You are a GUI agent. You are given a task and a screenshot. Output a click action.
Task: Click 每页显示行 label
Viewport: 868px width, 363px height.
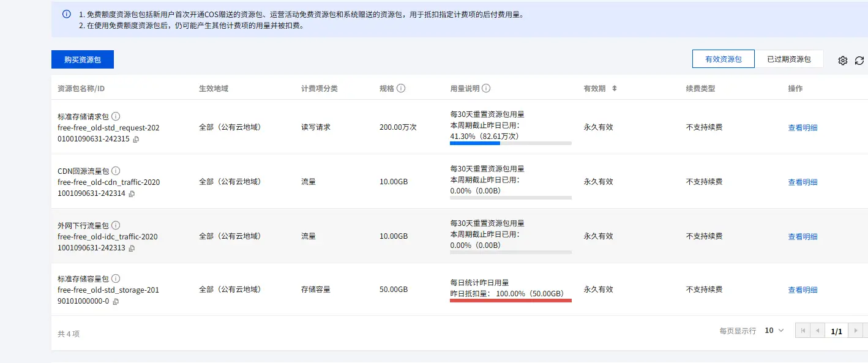coord(738,331)
